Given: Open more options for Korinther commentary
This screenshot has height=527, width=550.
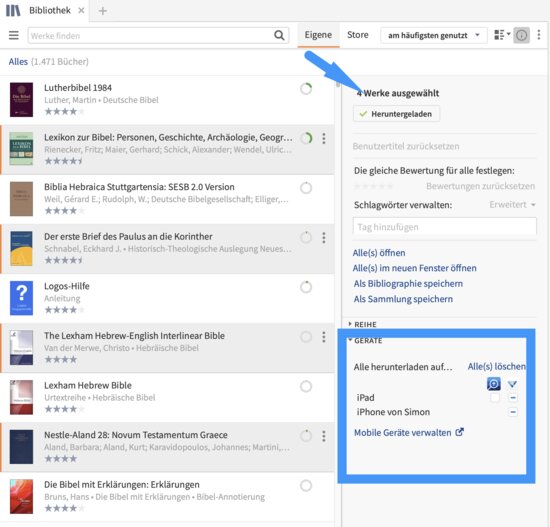Looking at the screenshot, I should (x=324, y=238).
